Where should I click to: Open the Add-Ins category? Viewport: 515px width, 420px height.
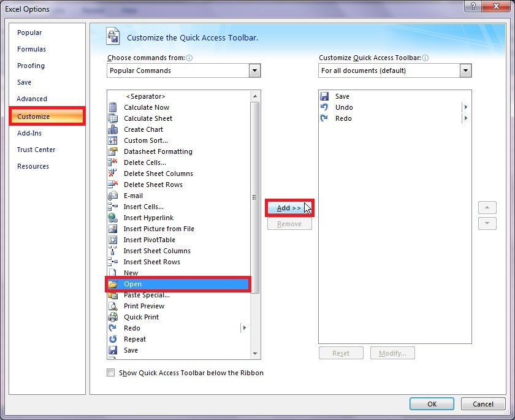coord(29,133)
